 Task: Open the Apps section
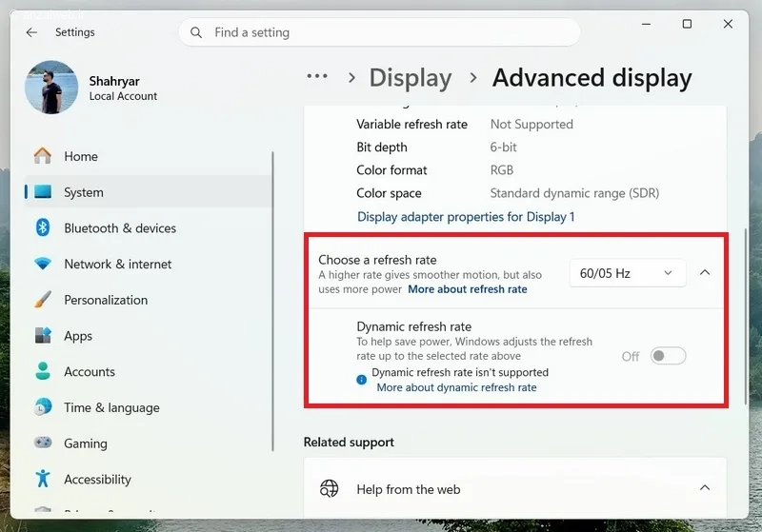click(x=149, y=336)
